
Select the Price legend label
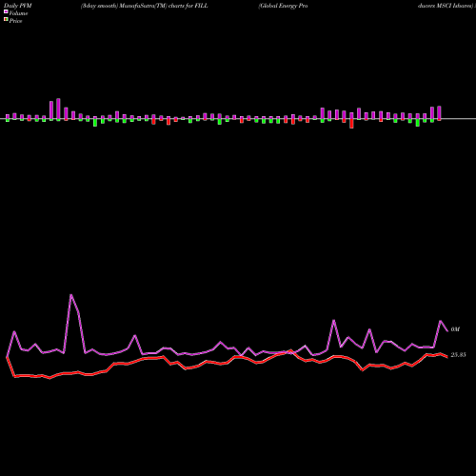click(15, 21)
